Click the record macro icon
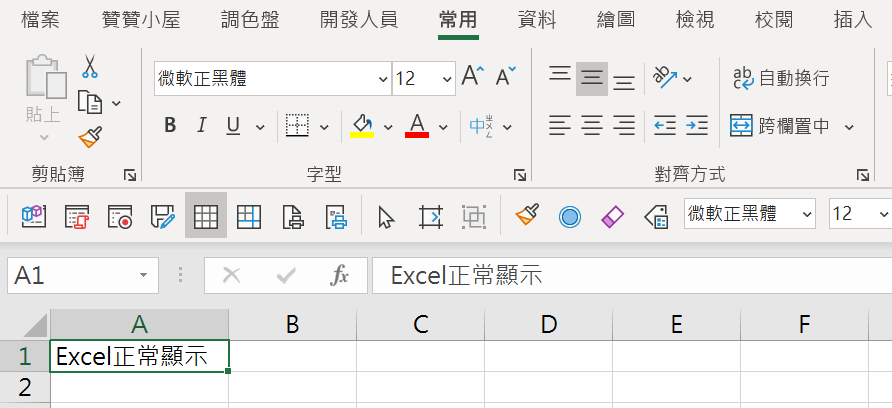The height and width of the screenshot is (408, 892). pos(119,216)
